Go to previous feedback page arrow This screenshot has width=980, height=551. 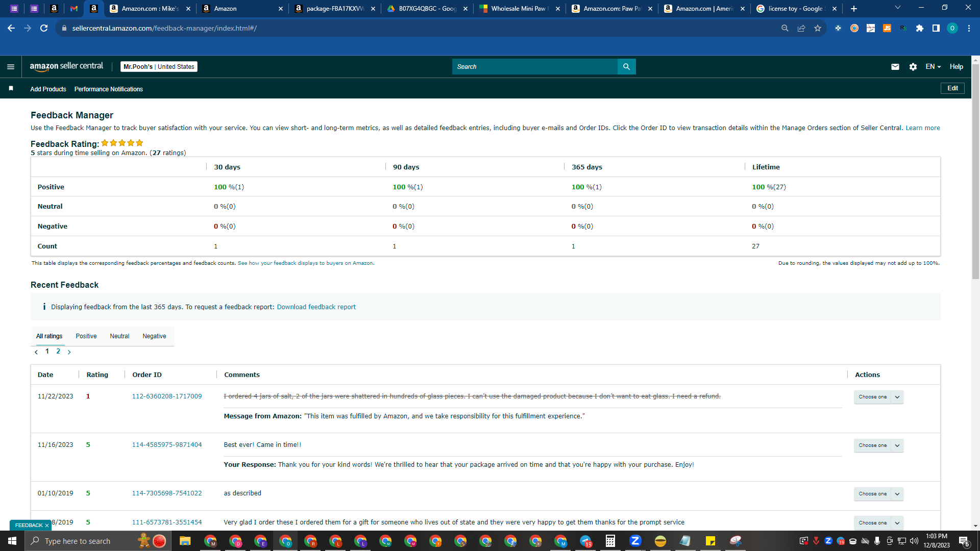click(x=36, y=352)
